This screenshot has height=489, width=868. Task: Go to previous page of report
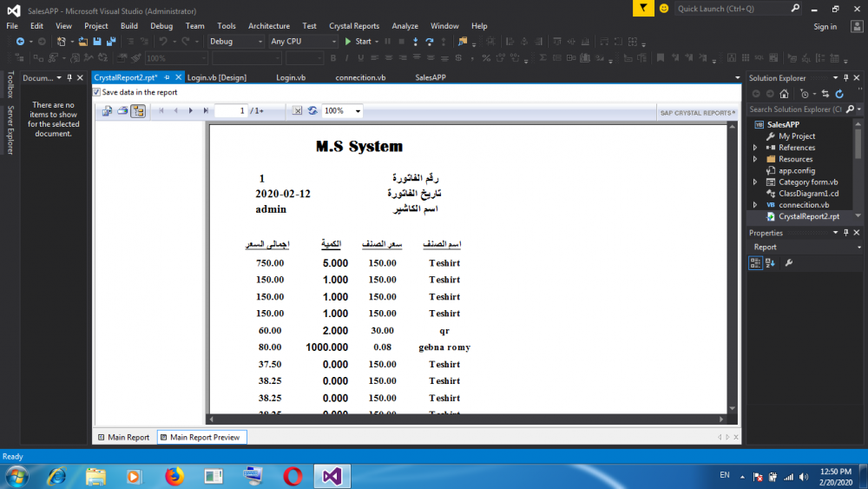176,111
